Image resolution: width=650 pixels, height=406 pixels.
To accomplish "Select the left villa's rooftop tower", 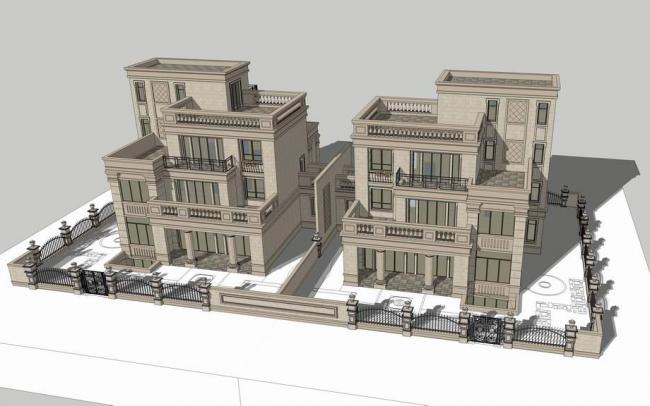I will click(x=185, y=88).
